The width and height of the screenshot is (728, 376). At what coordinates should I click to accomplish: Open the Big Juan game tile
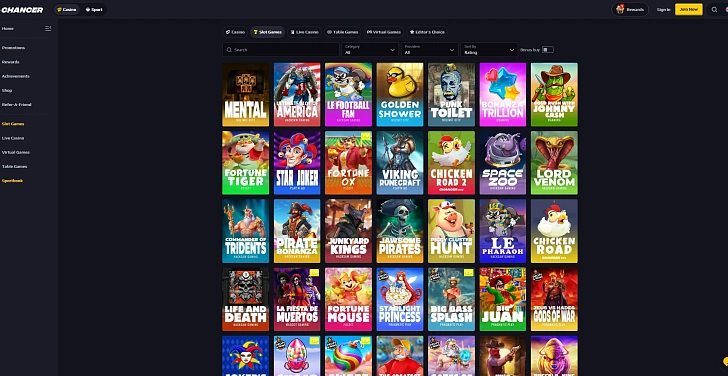503,299
